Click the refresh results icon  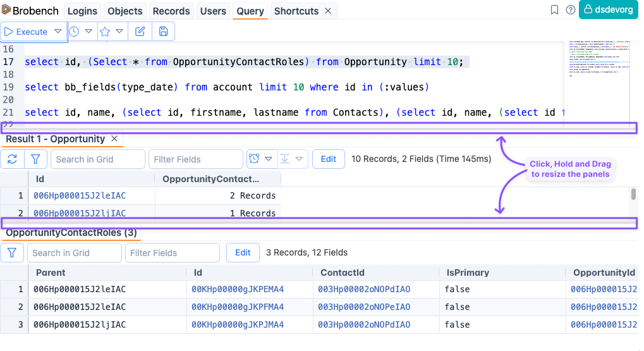tap(12, 159)
